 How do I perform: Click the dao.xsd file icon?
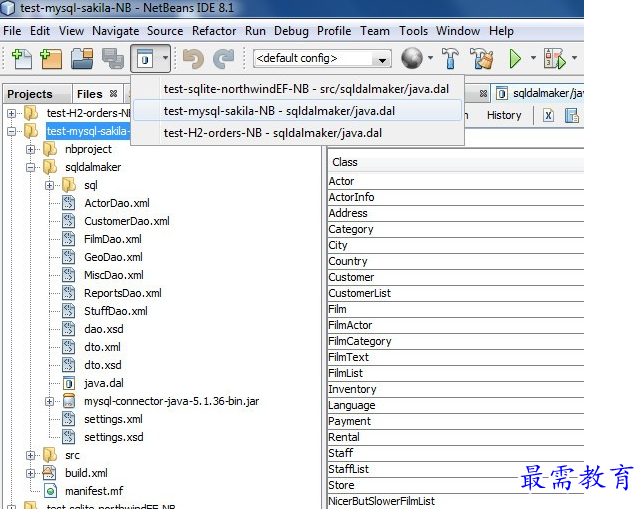point(69,329)
